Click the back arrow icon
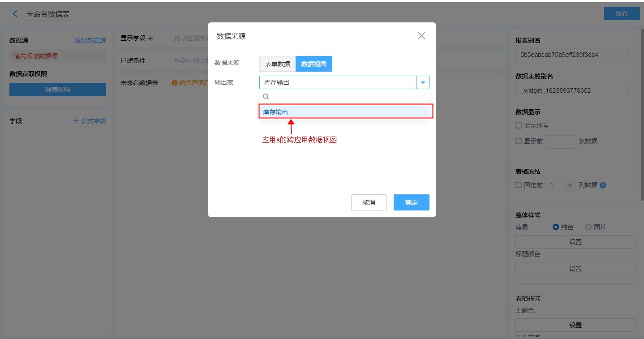The width and height of the screenshot is (644, 339). point(15,14)
